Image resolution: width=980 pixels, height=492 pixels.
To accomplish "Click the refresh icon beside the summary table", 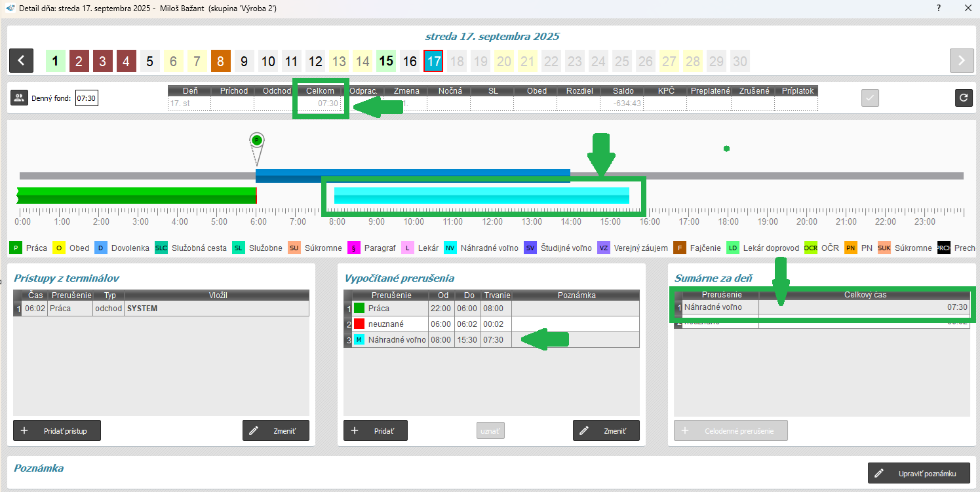I will click(x=964, y=98).
